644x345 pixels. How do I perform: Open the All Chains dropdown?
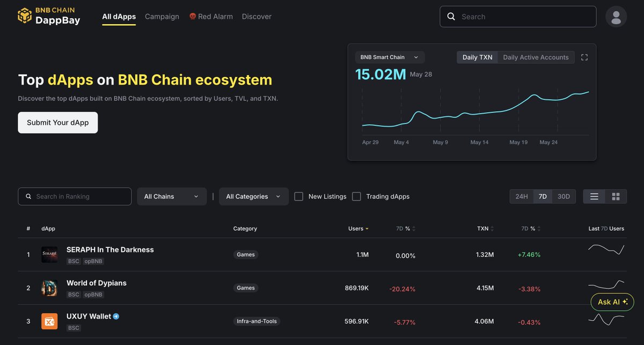[172, 196]
